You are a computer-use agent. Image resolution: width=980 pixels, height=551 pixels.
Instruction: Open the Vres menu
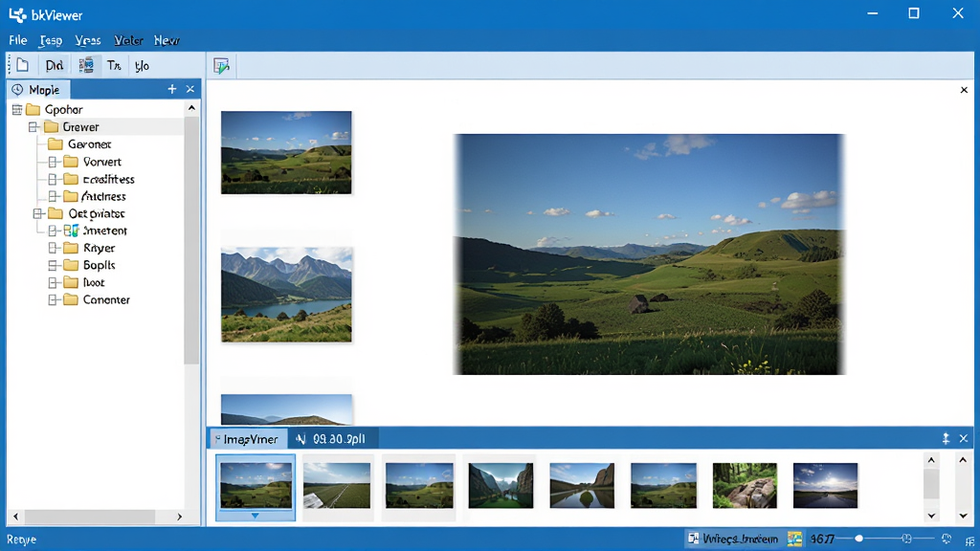tap(87, 40)
